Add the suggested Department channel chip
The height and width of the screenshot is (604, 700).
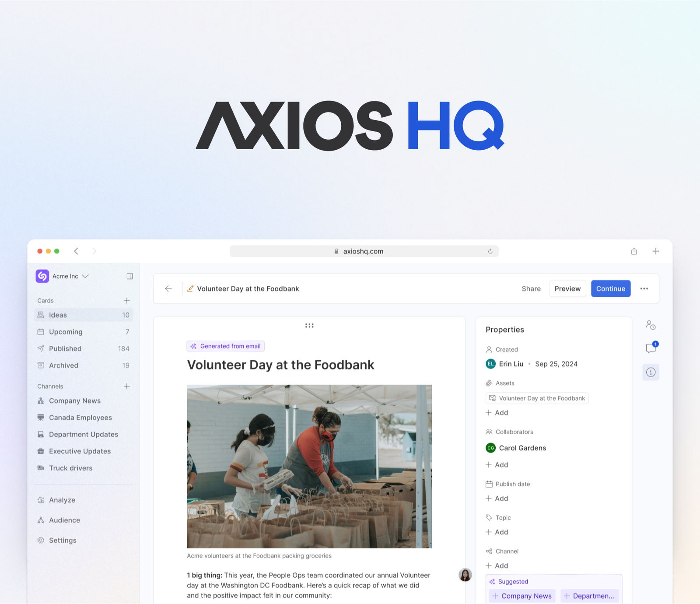click(x=589, y=596)
